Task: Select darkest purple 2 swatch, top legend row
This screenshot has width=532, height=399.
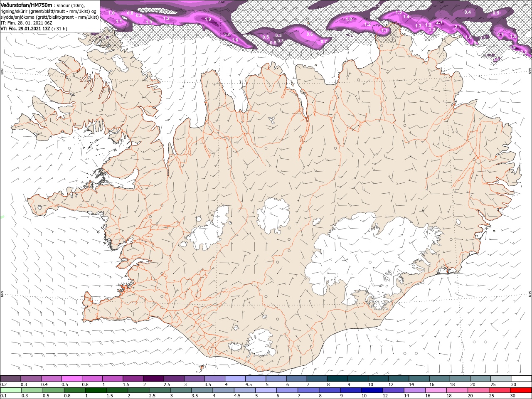Action: click(x=153, y=378)
